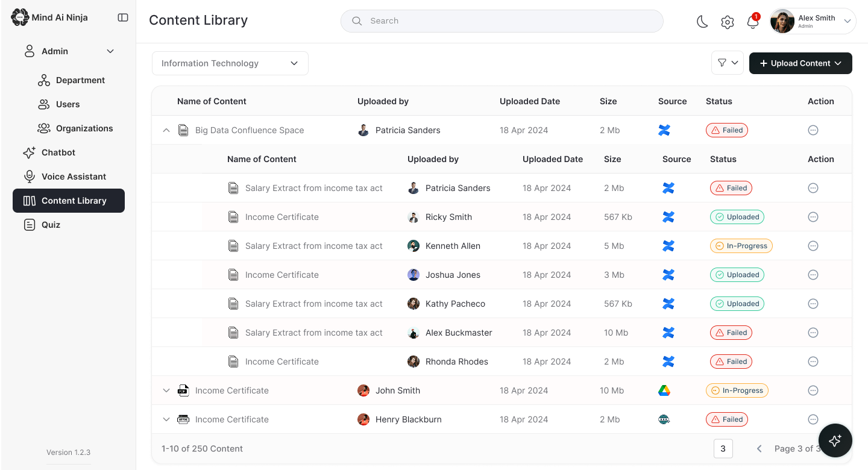
Task: Click PDF file icon in John Smith row
Action: point(183,390)
